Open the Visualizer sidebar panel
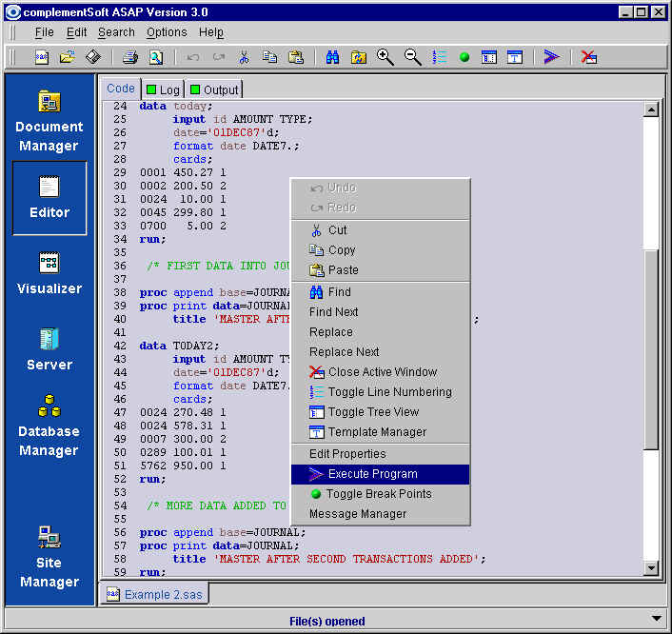 49,273
